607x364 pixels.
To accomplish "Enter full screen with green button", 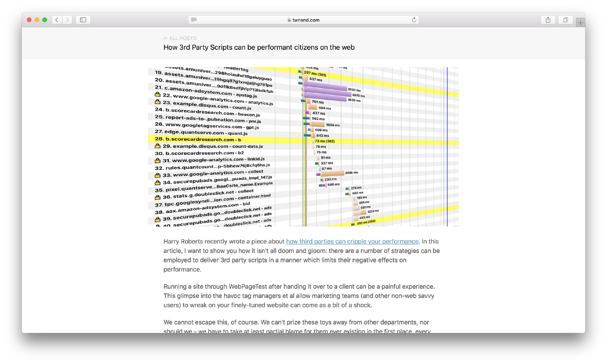I will 45,20.
